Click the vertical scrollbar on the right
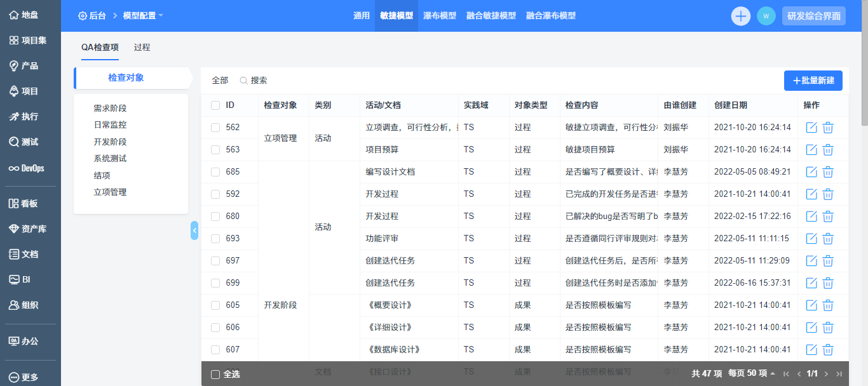 pyautogui.click(x=864, y=63)
